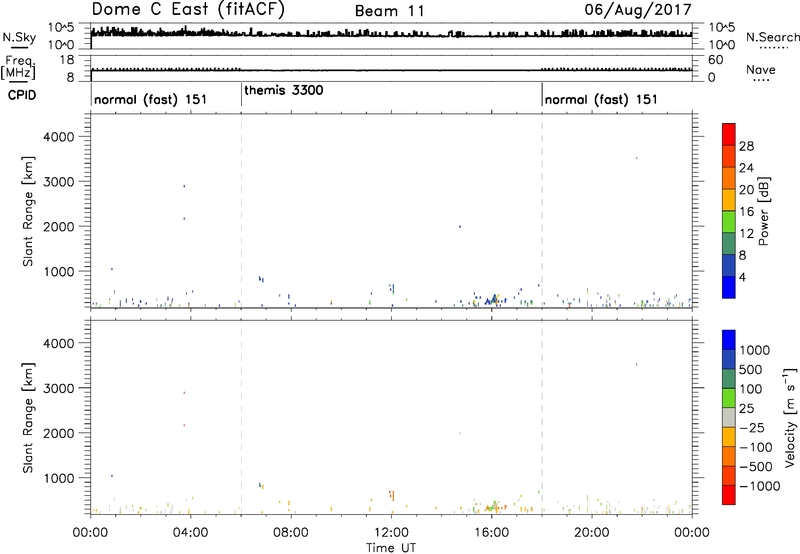Click the 'N.Search' legend label
The height and width of the screenshot is (554, 800).
point(772,37)
